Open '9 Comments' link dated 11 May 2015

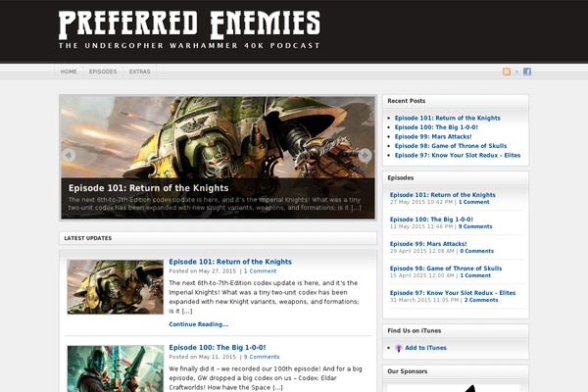[475, 226]
